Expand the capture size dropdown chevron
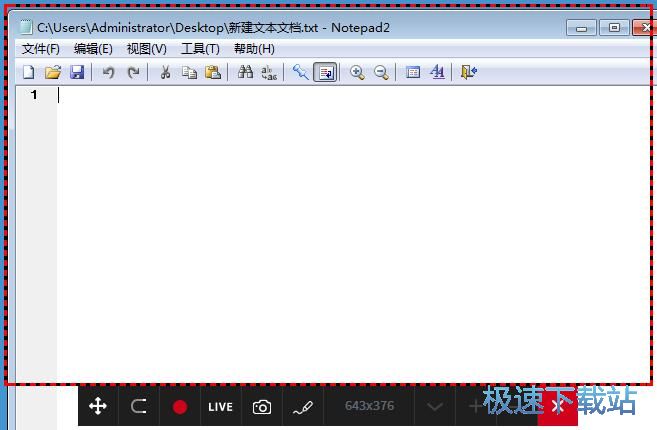The image size is (657, 430). click(435, 406)
